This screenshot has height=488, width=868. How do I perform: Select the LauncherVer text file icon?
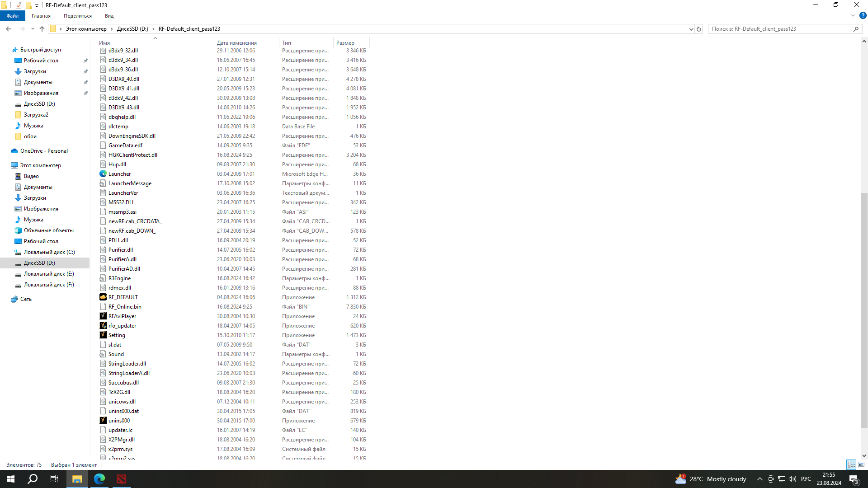[x=103, y=192]
